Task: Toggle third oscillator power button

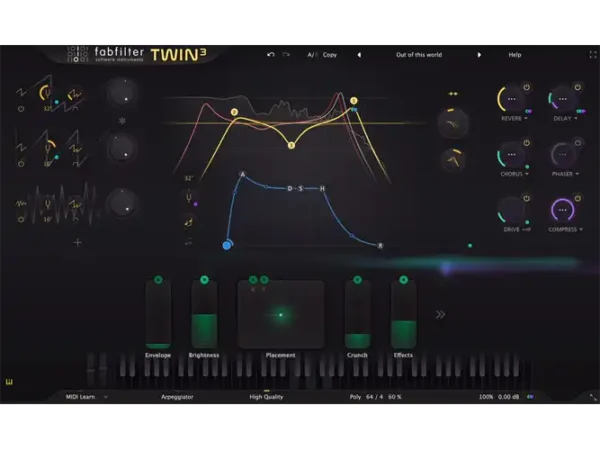Action: point(21,219)
